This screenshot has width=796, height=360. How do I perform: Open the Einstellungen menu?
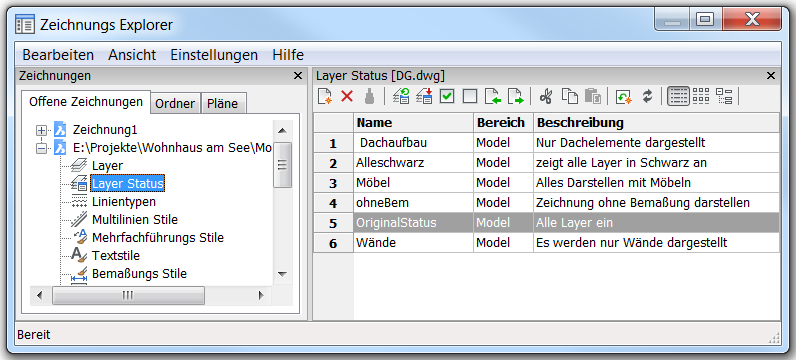tap(214, 55)
